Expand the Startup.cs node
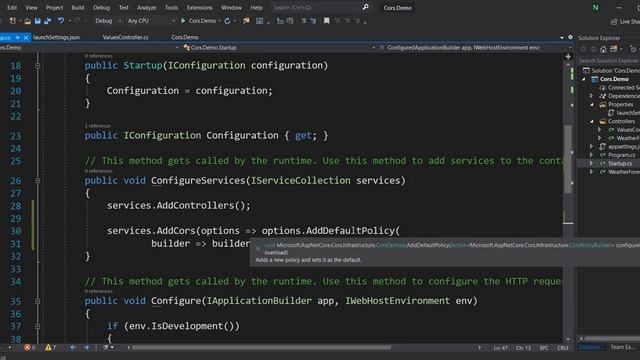Screen dimensions: 640x360 pyautogui.click(x=591, y=163)
